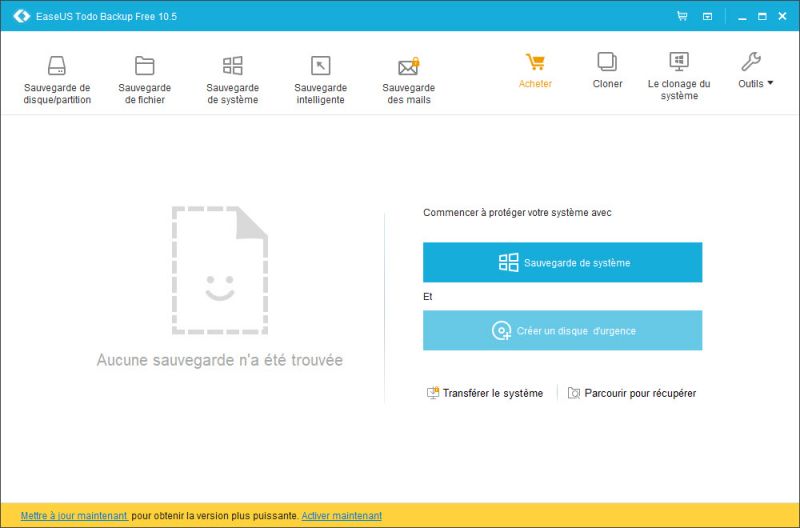
Task: Click Activer maintenant link
Action: click(x=341, y=516)
